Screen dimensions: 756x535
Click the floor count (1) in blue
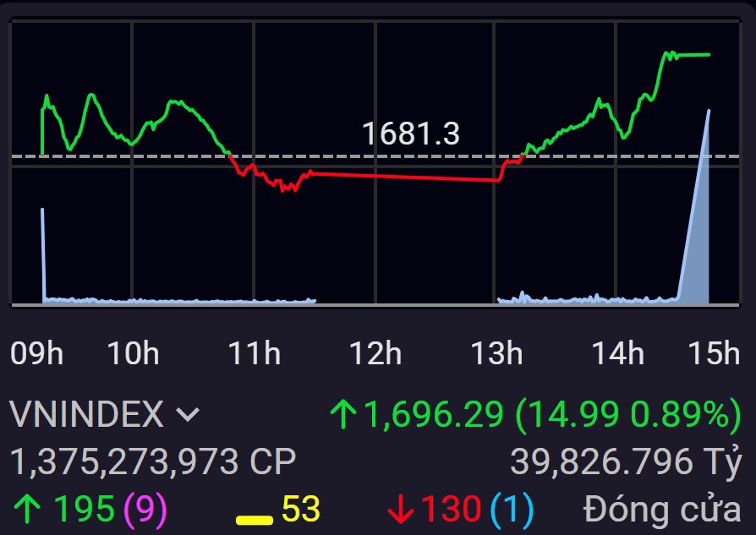click(512, 509)
